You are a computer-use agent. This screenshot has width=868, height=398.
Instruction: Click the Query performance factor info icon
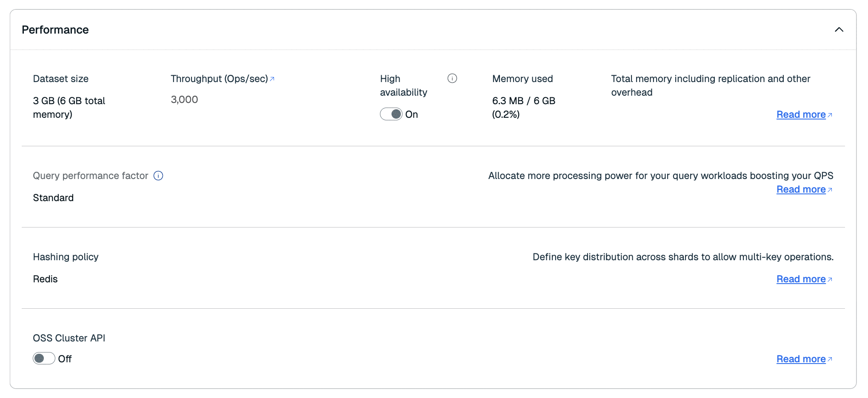click(158, 176)
